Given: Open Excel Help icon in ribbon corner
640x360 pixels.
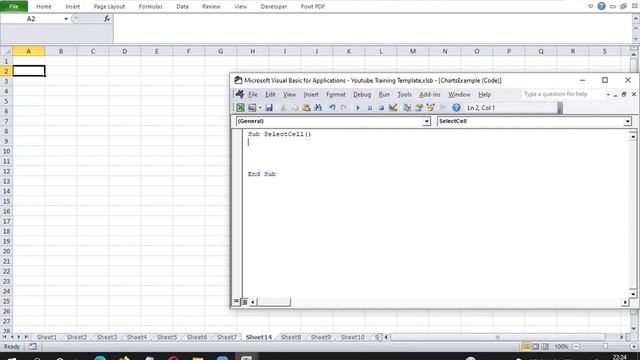Looking at the screenshot, I should tap(601, 6).
